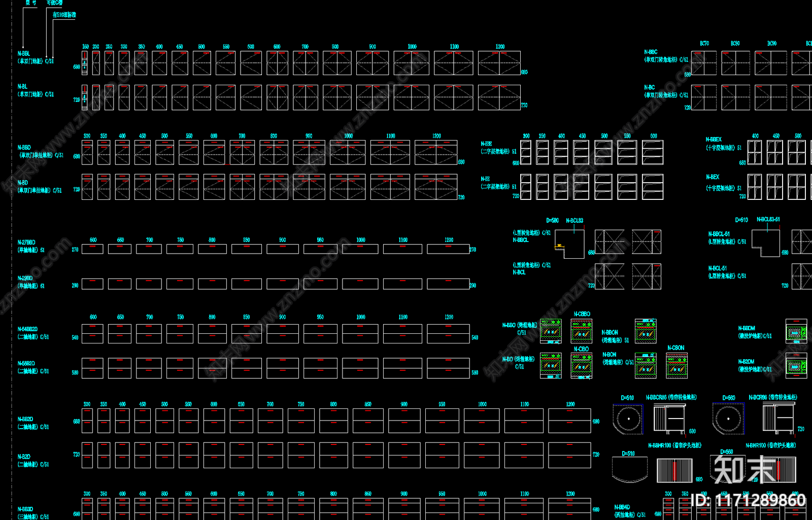812x520 pixels.
Task: Click the N-BCL-51 label
Action: click(718, 268)
